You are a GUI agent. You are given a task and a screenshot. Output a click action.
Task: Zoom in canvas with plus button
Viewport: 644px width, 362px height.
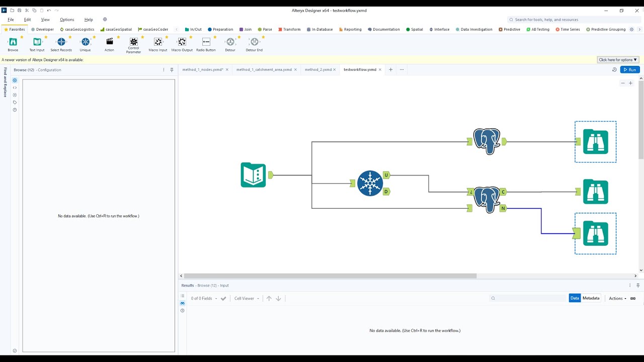coord(630,83)
